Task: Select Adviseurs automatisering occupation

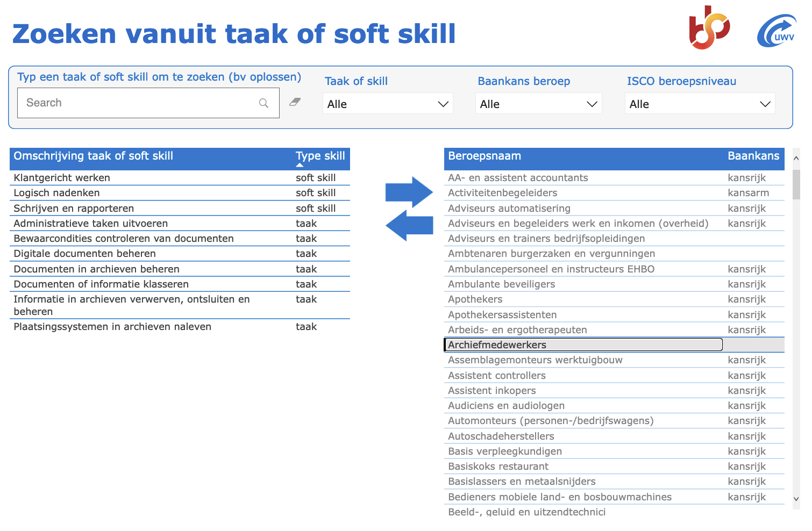Action: (x=614, y=209)
